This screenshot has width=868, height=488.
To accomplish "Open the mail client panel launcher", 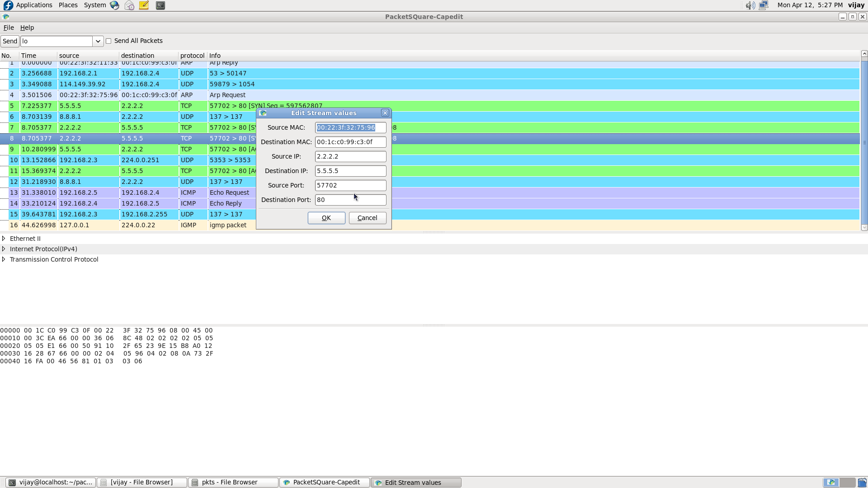I will click(129, 5).
